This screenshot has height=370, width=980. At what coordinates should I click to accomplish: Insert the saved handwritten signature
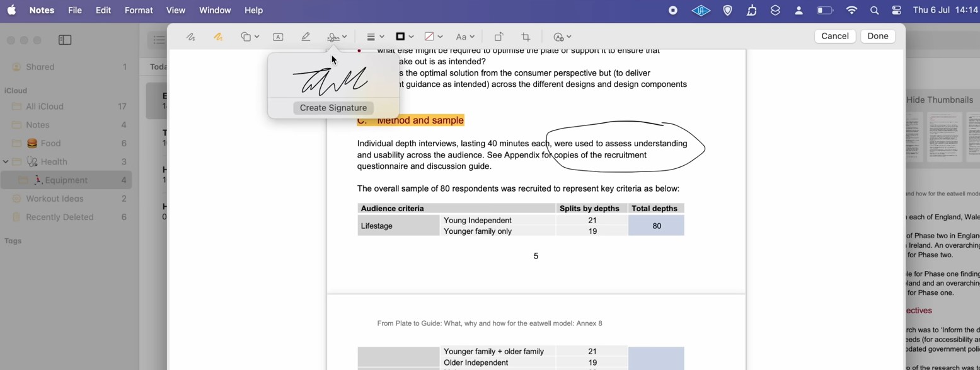[330, 80]
